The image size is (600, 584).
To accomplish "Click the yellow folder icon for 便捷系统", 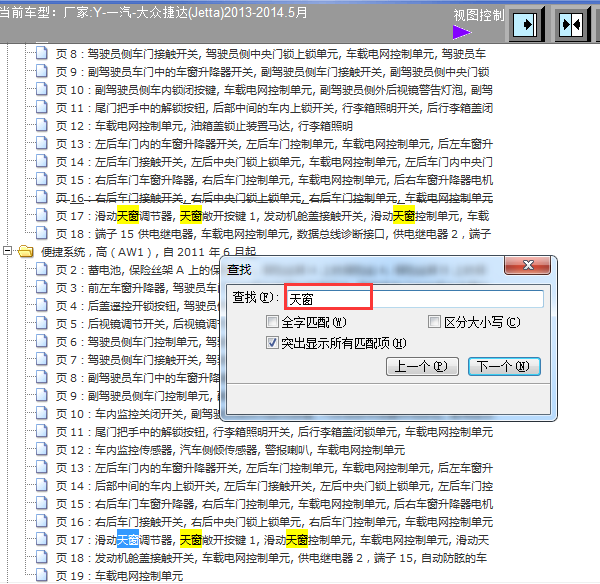I will coord(26,251).
